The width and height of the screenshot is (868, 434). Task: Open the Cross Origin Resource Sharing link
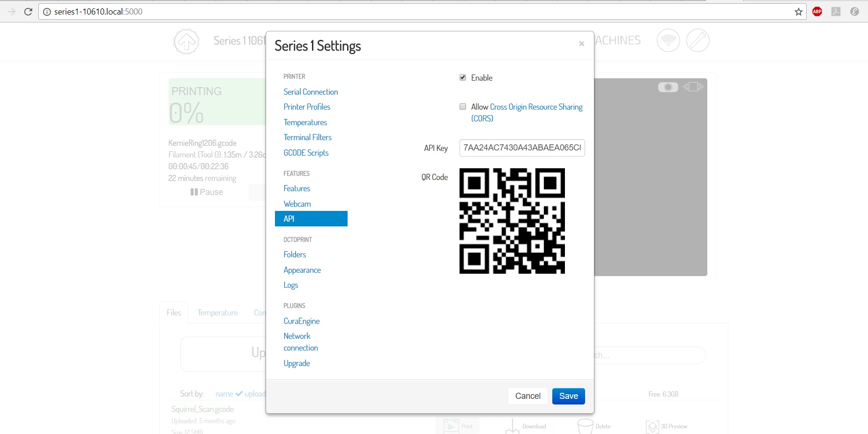535,107
